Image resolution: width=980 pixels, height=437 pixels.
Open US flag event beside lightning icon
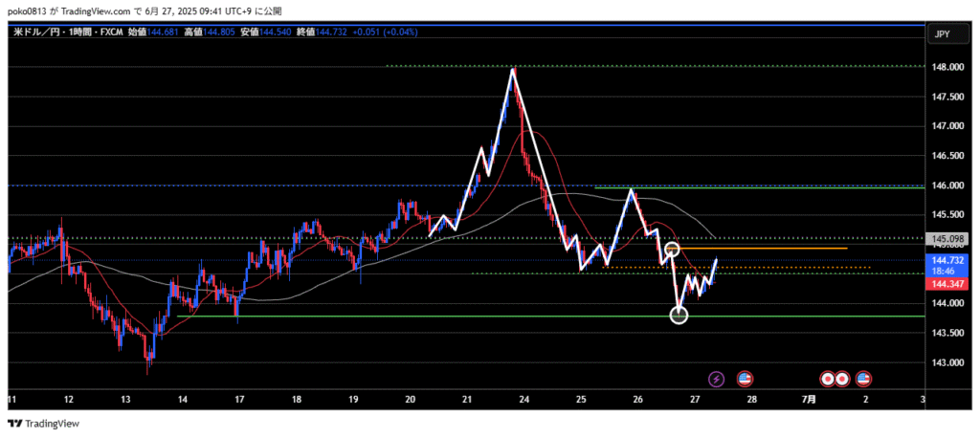click(744, 379)
